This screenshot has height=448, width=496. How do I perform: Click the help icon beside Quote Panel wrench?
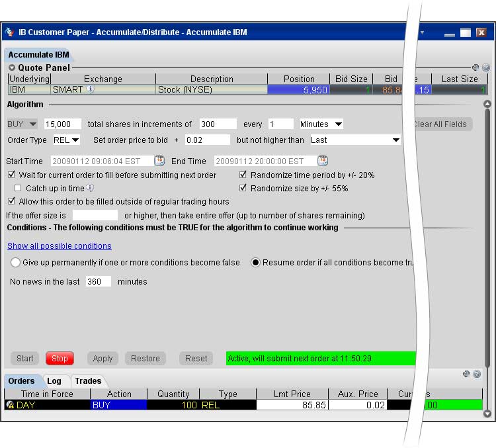tap(486, 67)
